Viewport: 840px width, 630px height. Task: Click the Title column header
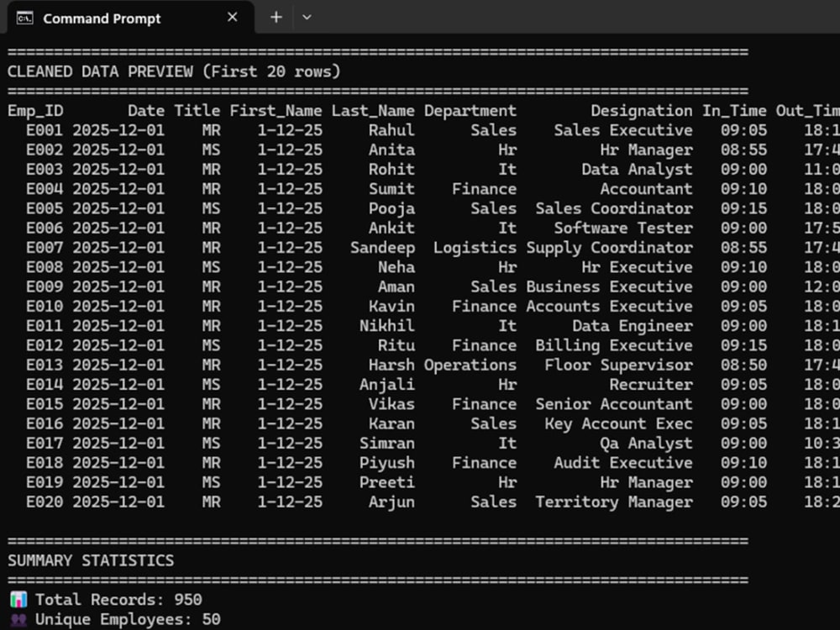pos(197,111)
